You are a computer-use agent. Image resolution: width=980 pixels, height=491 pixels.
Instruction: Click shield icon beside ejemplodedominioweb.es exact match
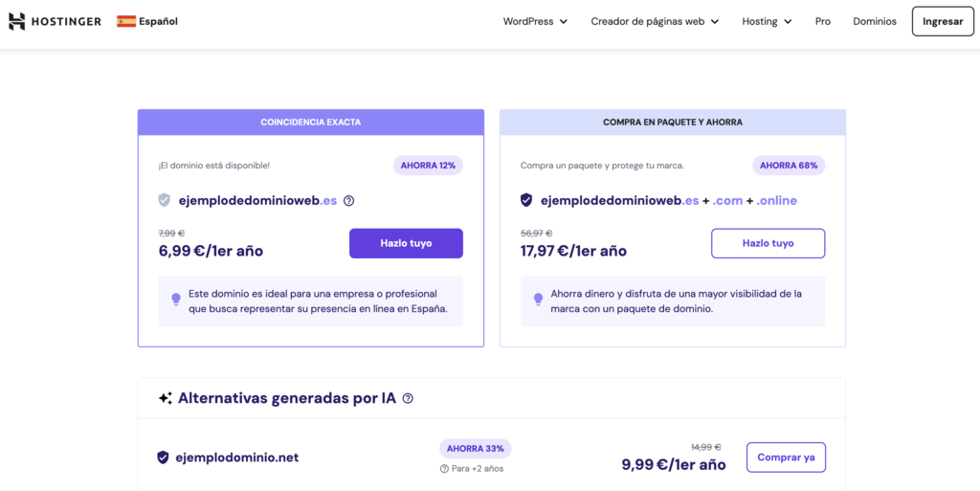[x=165, y=201]
